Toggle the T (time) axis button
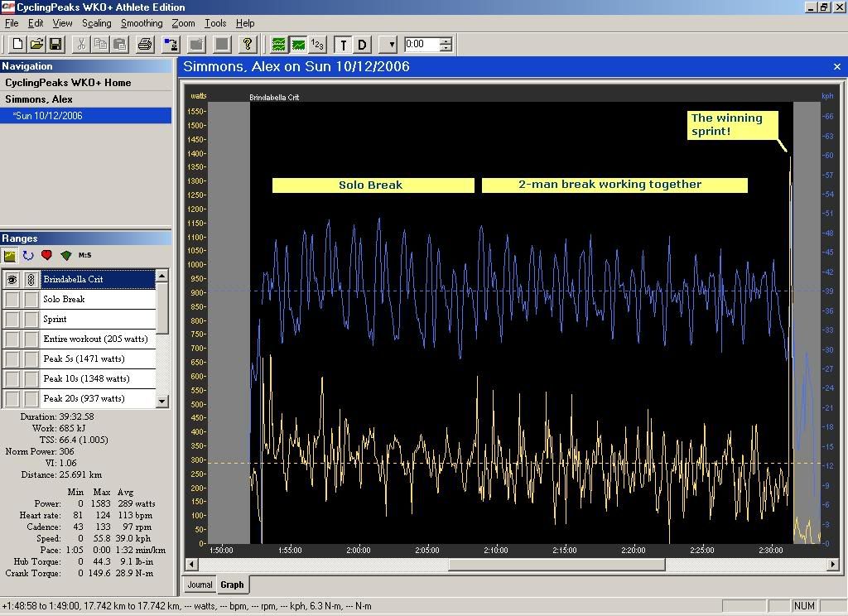Image resolution: width=848 pixels, height=616 pixels. tap(343, 45)
